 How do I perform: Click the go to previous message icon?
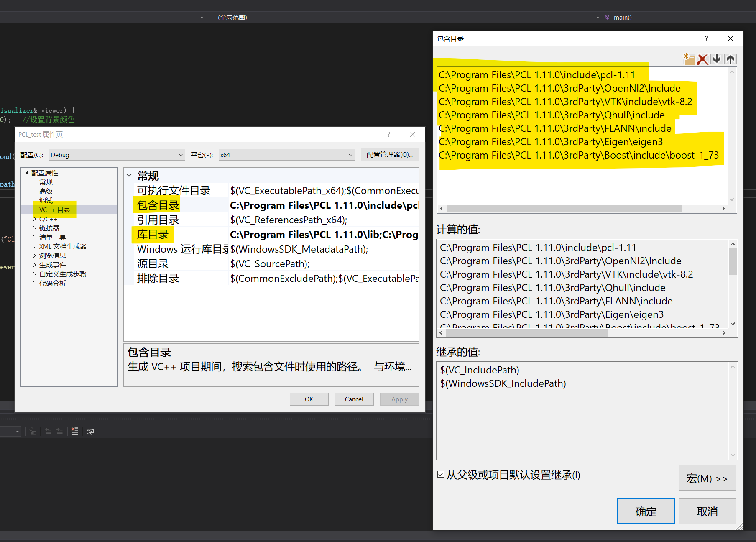[x=48, y=431]
